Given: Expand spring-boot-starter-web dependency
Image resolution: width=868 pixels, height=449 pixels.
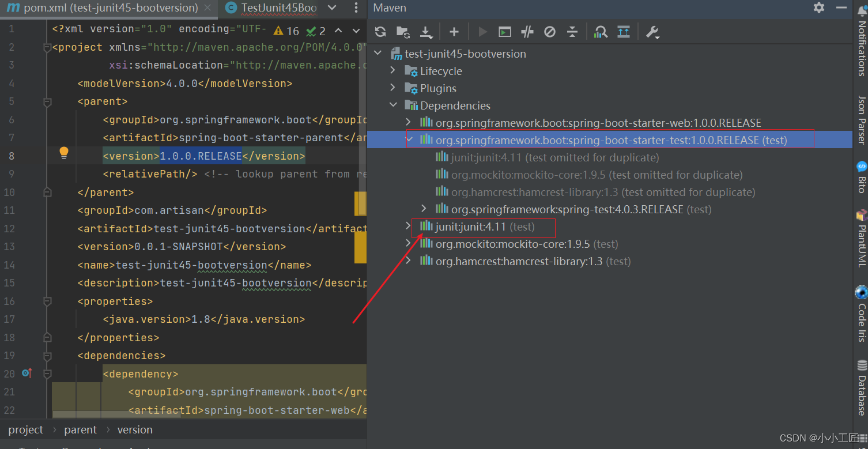Looking at the screenshot, I should [x=409, y=123].
